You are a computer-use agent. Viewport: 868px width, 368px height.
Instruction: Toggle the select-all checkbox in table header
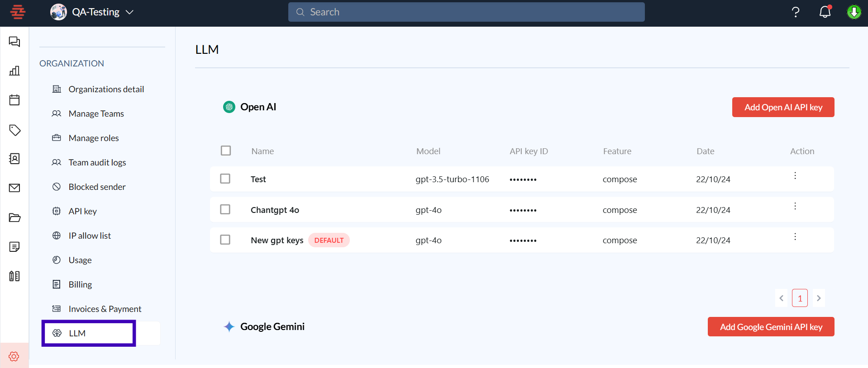[x=225, y=151]
